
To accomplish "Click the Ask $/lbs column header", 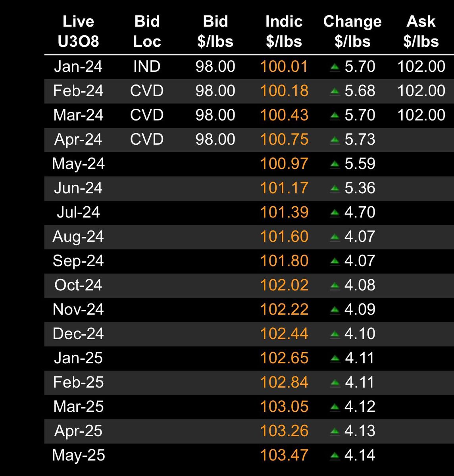I will tap(421, 31).
